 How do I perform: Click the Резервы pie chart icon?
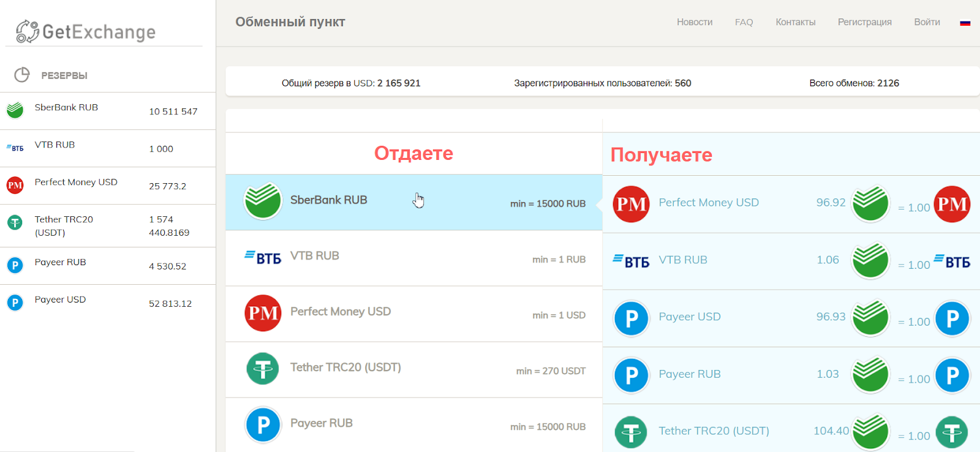22,75
